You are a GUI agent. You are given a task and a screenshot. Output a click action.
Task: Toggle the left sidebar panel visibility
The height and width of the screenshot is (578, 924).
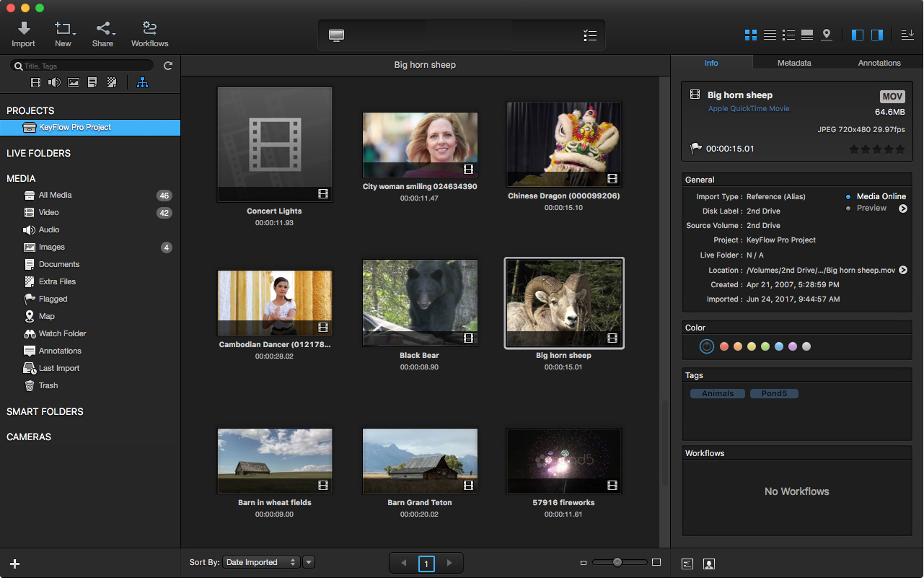(x=858, y=35)
